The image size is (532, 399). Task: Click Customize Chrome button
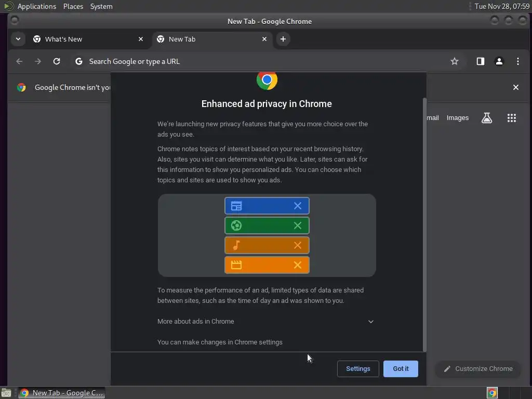coord(478,369)
